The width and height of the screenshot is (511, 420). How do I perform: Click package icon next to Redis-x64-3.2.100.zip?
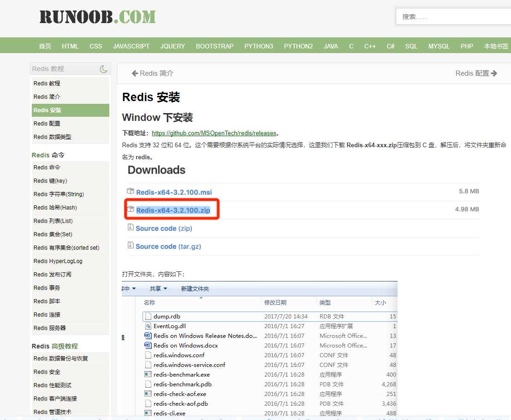131,209
